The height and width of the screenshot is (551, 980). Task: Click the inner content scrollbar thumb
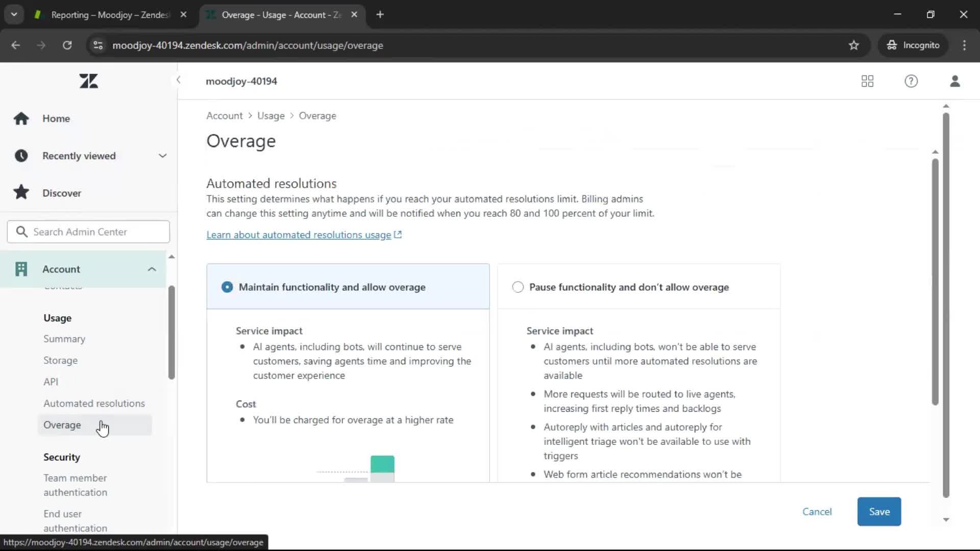tap(935, 282)
